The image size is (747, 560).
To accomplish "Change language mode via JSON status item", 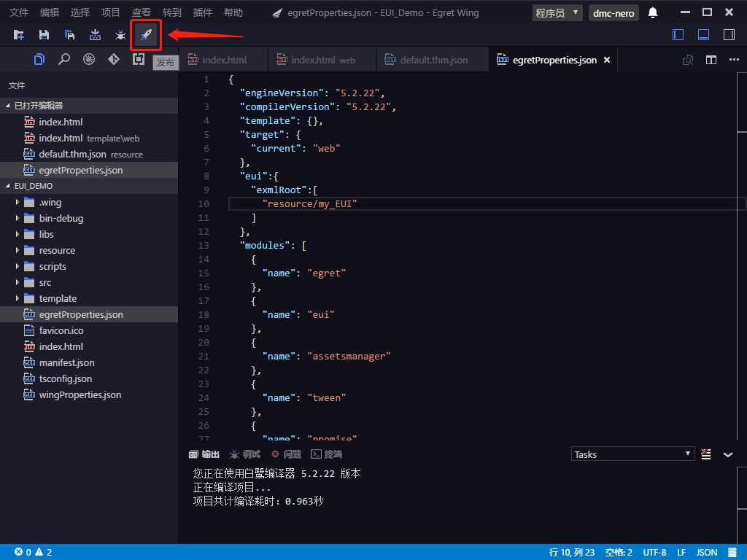I will click(x=706, y=553).
